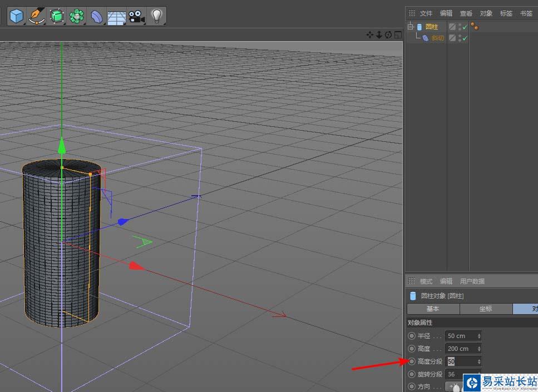The width and height of the screenshot is (538, 392).
Task: Toggle the 圆柱 object enable checkmark
Action: [x=465, y=27]
